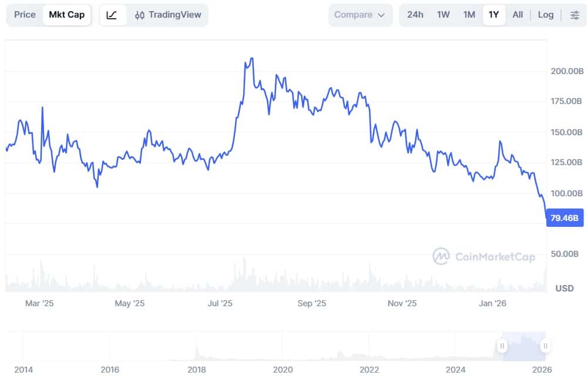Grab the right range slider handle
This screenshot has height=382, width=588.
click(x=546, y=346)
